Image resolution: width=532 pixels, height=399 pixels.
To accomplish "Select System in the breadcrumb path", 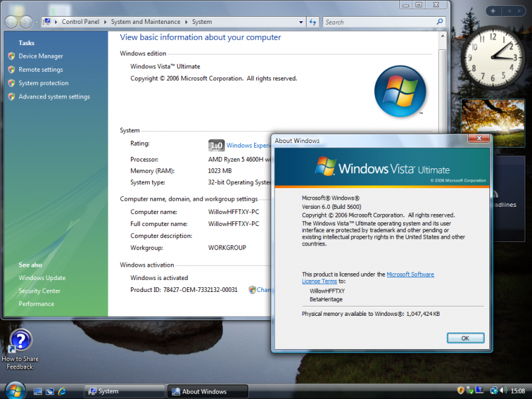I will [x=202, y=22].
